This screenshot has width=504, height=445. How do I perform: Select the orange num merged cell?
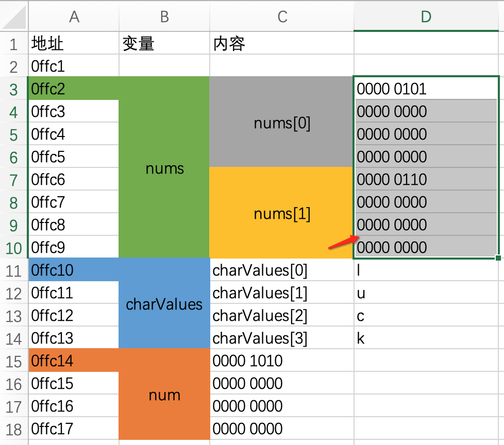[164, 395]
